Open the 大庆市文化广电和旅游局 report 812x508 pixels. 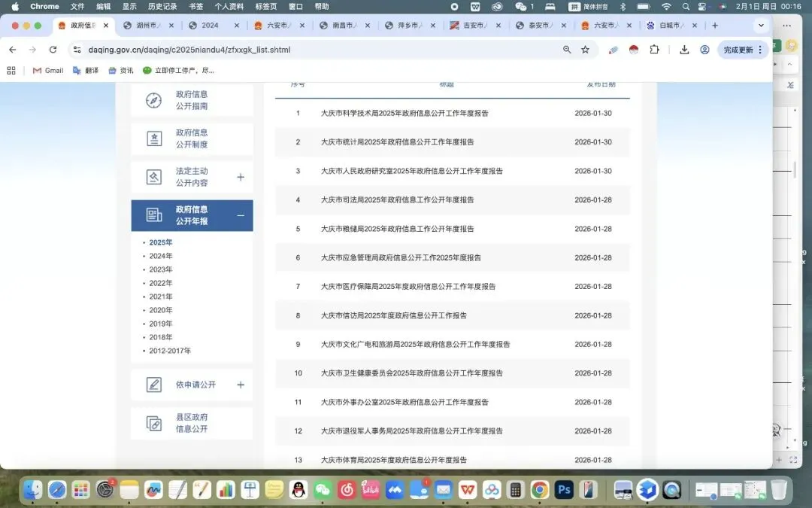(415, 344)
